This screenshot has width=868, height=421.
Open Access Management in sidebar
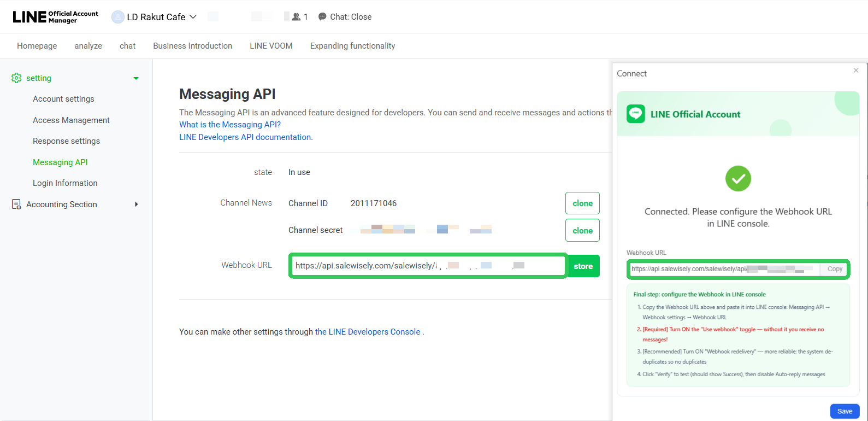pyautogui.click(x=71, y=120)
